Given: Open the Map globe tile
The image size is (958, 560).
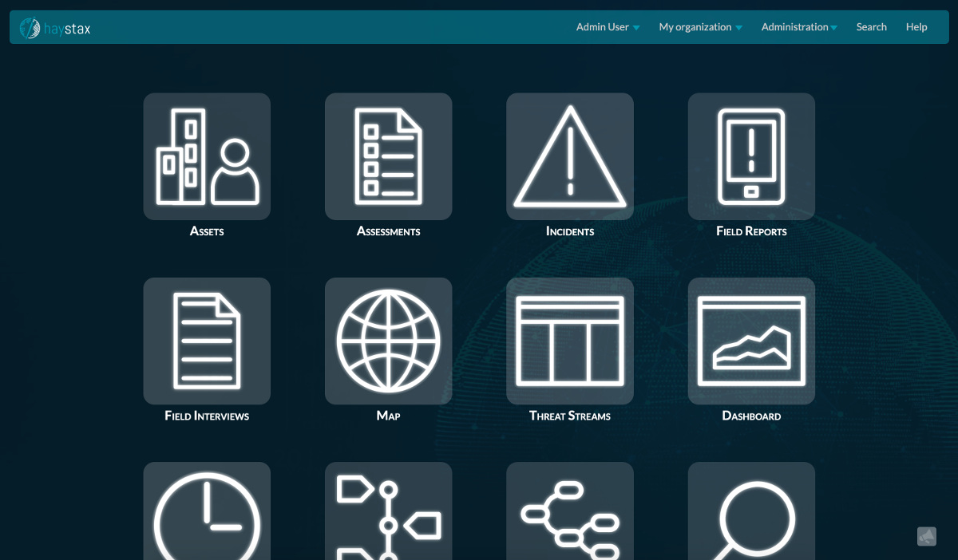Looking at the screenshot, I should (x=388, y=341).
